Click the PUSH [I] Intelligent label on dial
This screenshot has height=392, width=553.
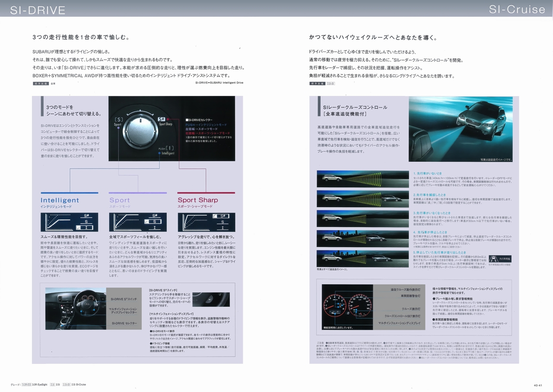tap(167, 151)
